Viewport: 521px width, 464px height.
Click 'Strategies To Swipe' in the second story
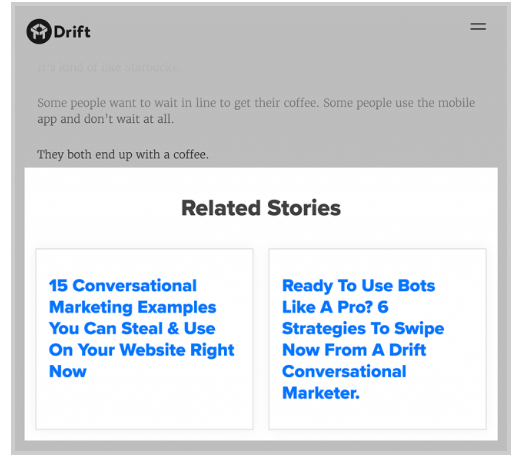tap(363, 328)
